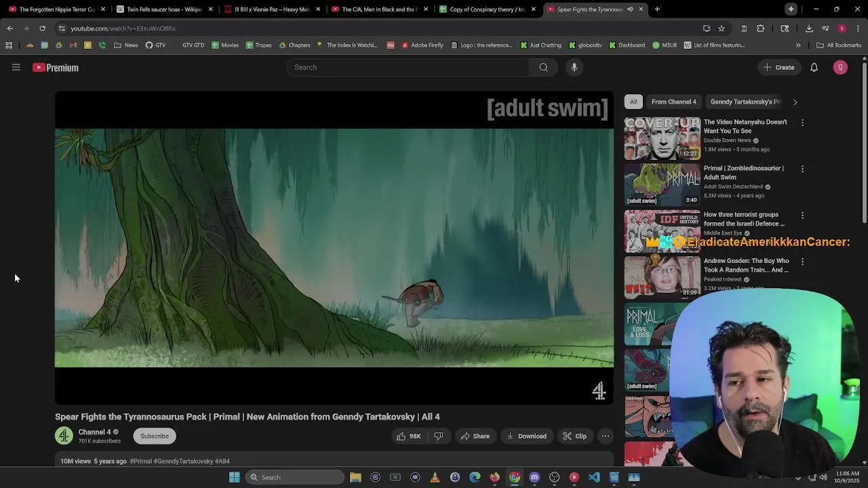Open options for Netanyahu video suggestion

coord(802,123)
